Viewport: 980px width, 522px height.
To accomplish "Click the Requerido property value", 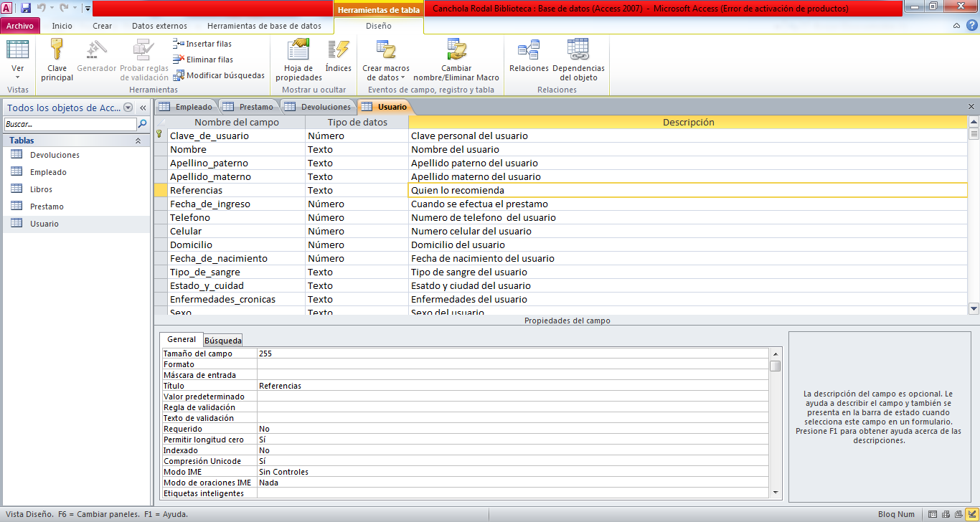I will click(513, 429).
